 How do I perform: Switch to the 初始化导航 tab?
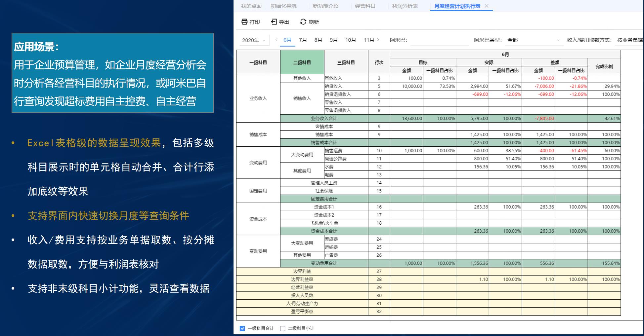(x=283, y=6)
